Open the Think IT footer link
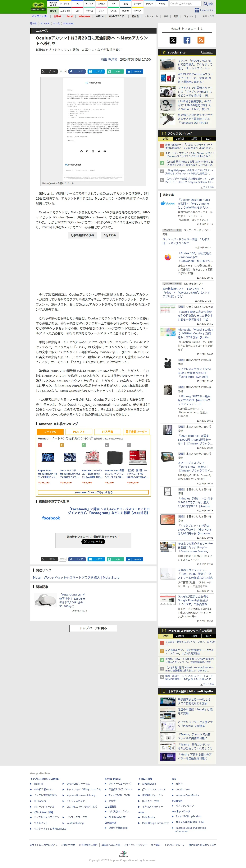This screenshot has width=246, height=868. tap(38, 784)
